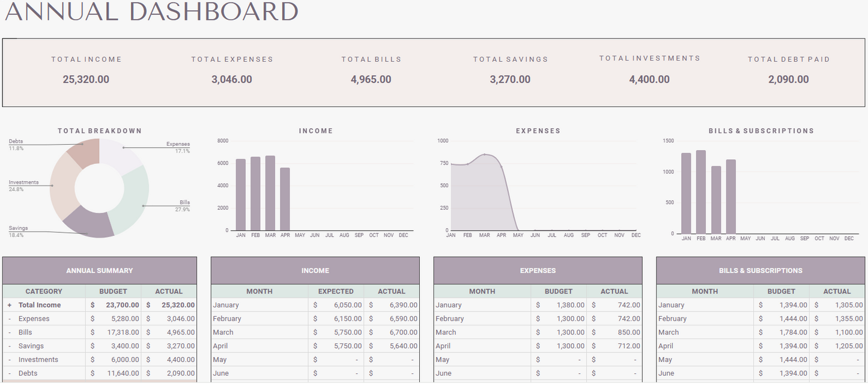
Task: Select the Bills budget cell 17,318.00
Action: pyautogui.click(x=115, y=333)
